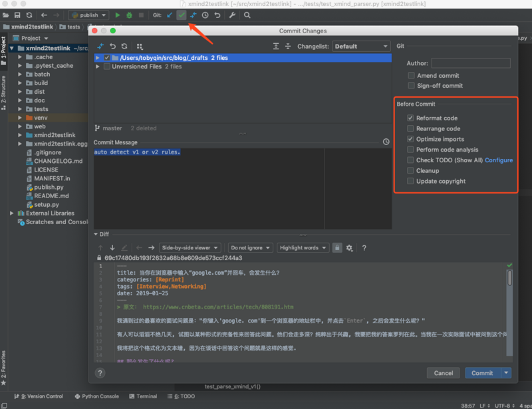
Task: Click the Cancel button
Action: [x=444, y=372]
